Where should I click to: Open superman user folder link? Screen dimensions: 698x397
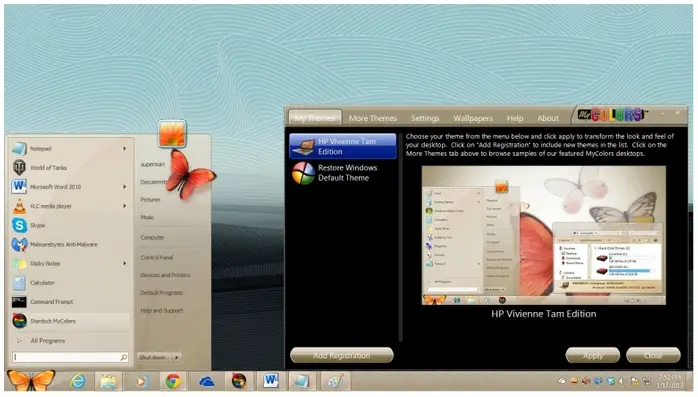click(x=152, y=164)
